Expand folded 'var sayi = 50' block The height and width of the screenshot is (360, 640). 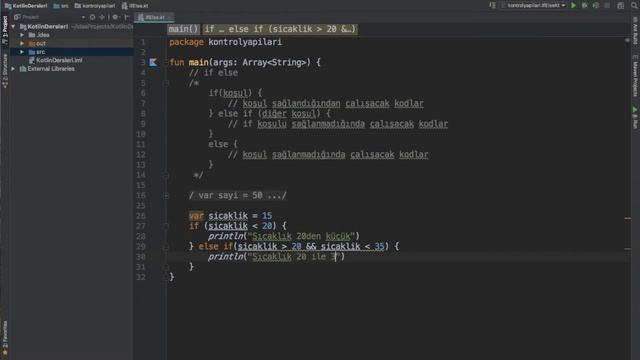pos(238,196)
